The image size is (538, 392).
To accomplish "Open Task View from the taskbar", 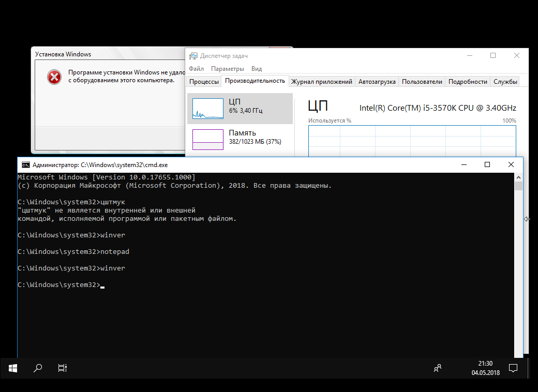I will 62,368.
